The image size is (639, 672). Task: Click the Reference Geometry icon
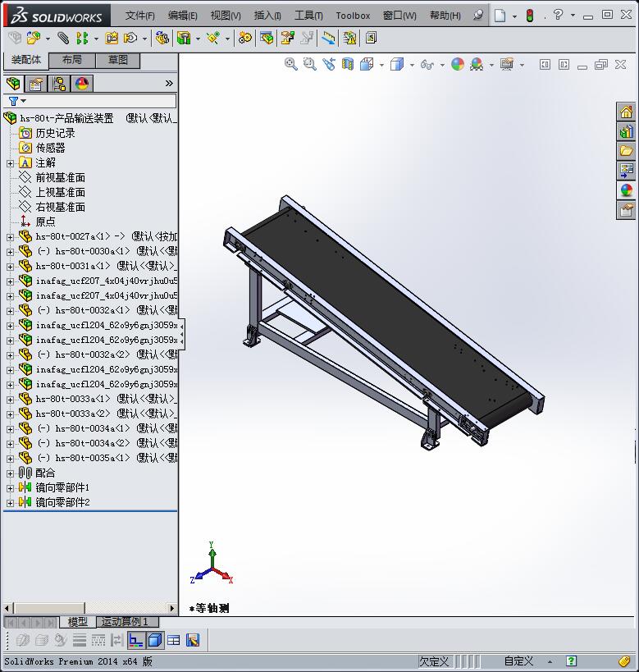[x=213, y=38]
